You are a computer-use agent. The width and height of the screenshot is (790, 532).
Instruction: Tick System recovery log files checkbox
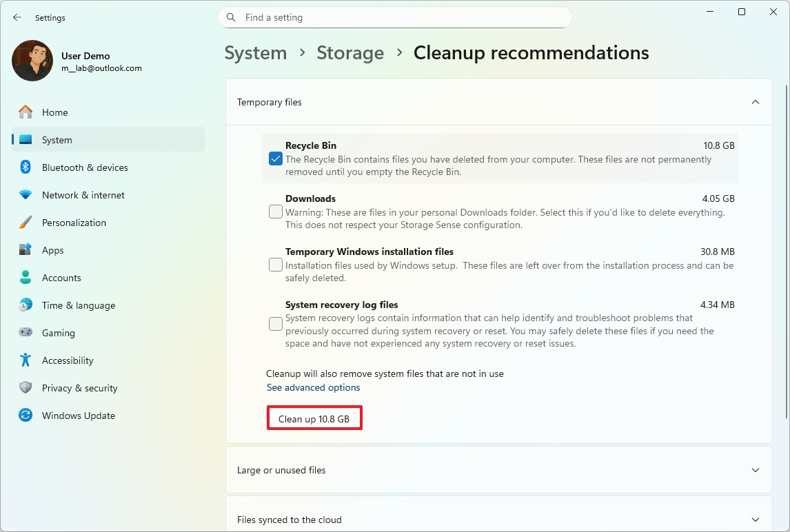[x=276, y=324]
